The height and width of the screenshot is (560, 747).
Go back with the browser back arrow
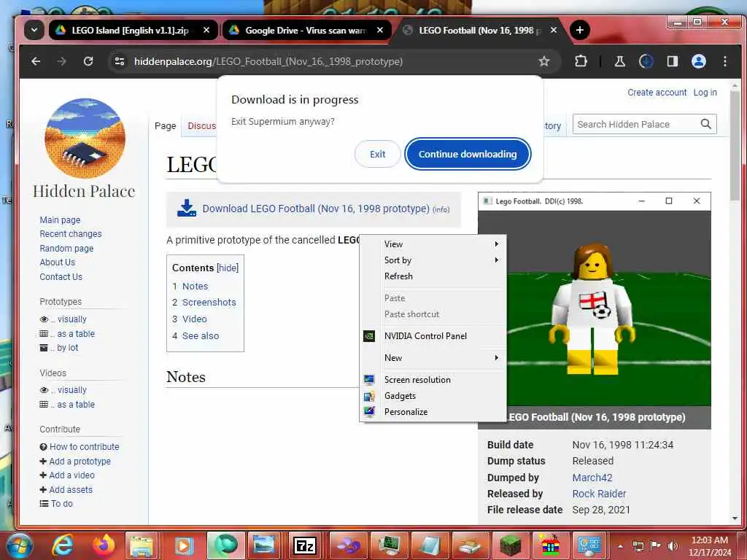(x=36, y=61)
